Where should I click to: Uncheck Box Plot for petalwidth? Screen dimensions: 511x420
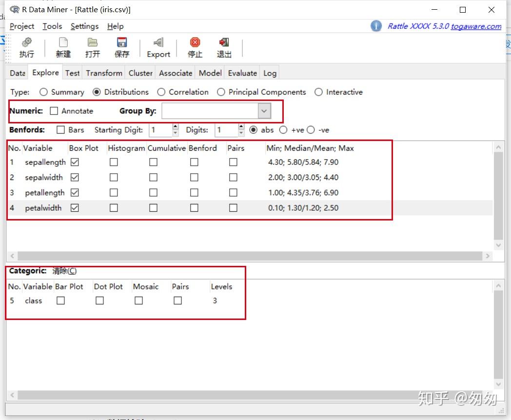[75, 208]
